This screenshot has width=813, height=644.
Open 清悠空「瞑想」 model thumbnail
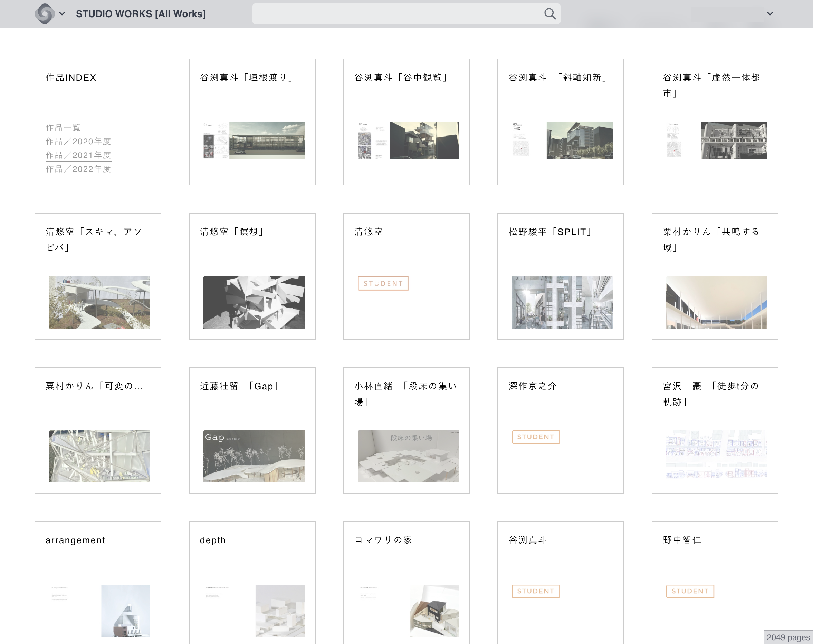[254, 302]
